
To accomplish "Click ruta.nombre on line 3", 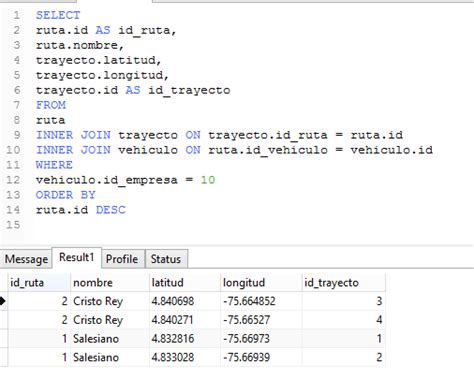I will [x=77, y=45].
